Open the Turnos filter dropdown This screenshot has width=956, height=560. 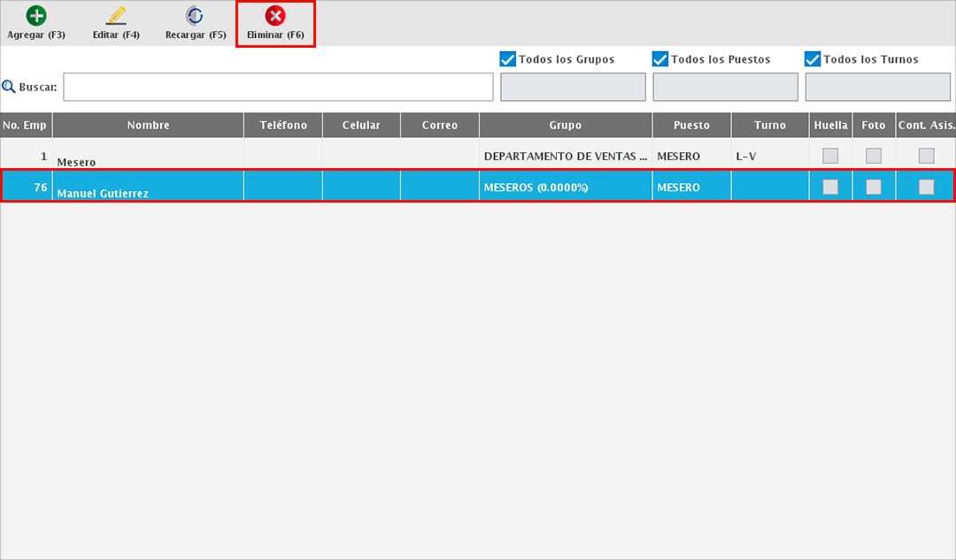coord(877,87)
